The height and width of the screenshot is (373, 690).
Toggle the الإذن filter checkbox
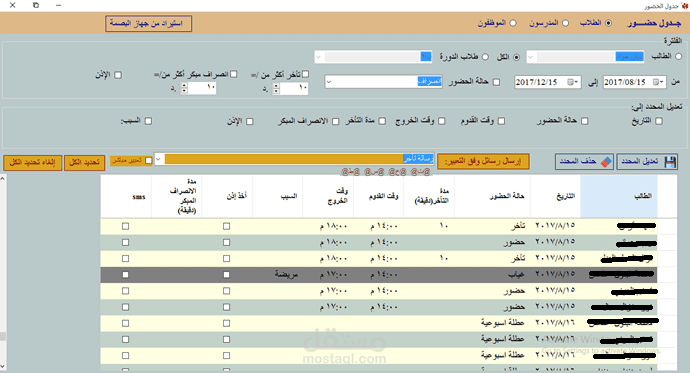(118, 75)
